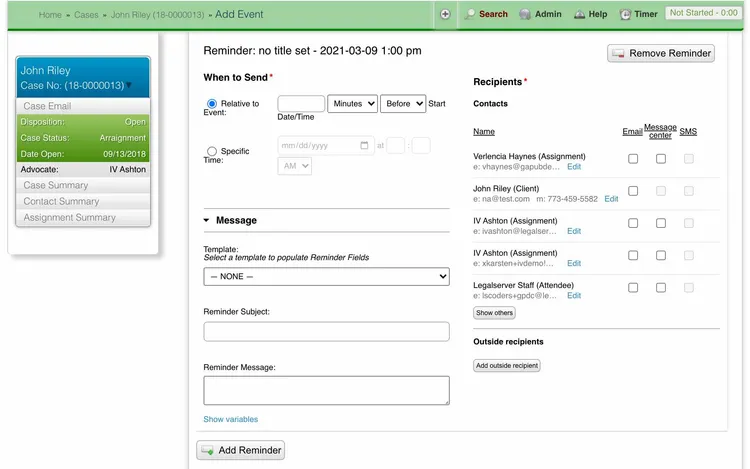
Task: Click the Timer clock icon
Action: (x=625, y=14)
